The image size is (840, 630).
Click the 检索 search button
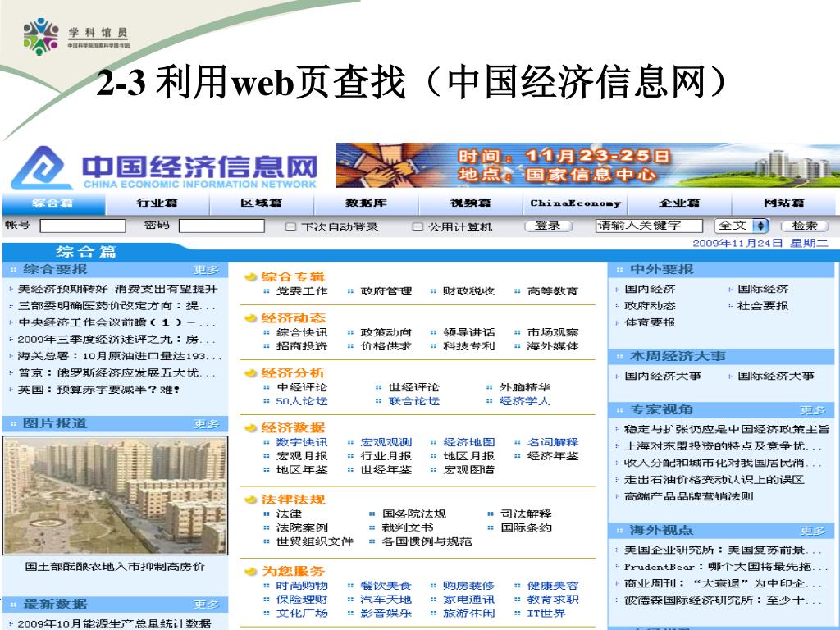805,226
